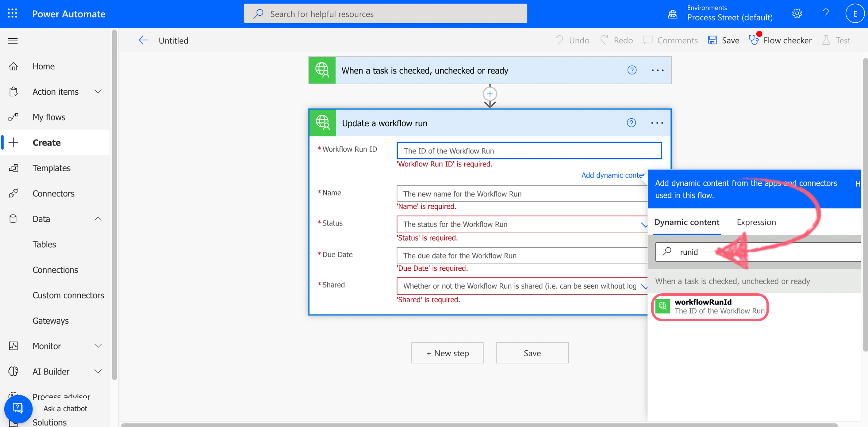Open the Ask a chatbot icon
Image resolution: width=868 pixels, height=427 pixels.
[18, 409]
